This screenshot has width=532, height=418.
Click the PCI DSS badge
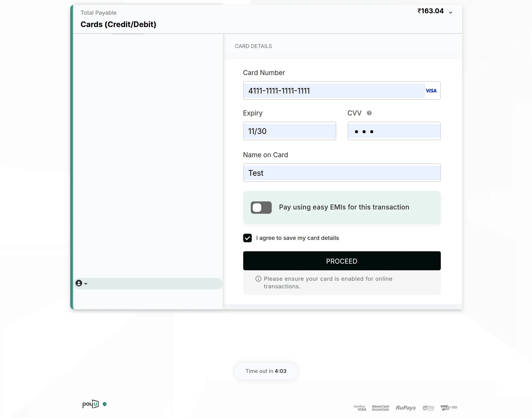[x=449, y=408]
